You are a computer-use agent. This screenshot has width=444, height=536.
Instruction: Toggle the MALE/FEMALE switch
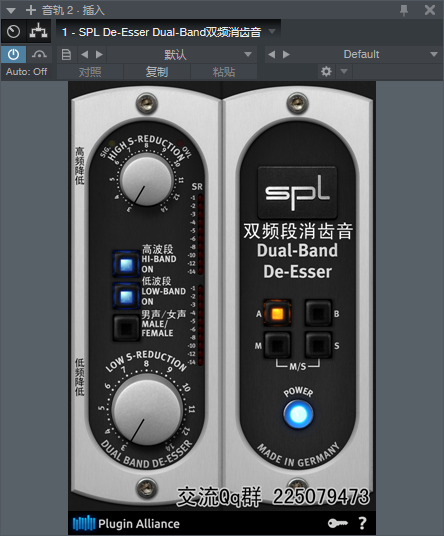(x=126, y=328)
